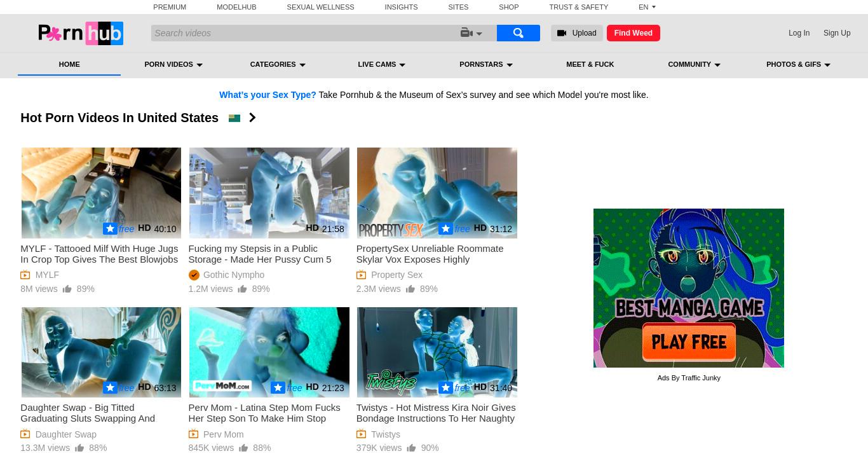
Task: Click the section heading about United States videos
Action: [119, 118]
